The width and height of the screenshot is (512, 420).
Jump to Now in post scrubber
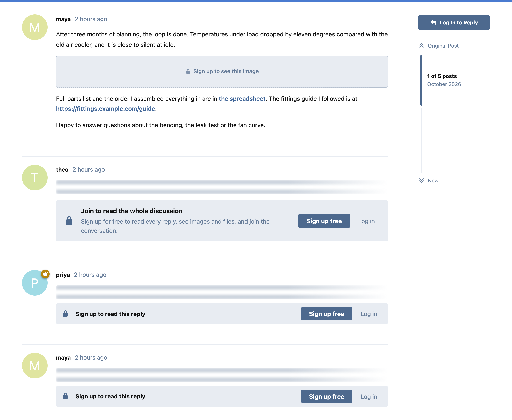click(429, 180)
